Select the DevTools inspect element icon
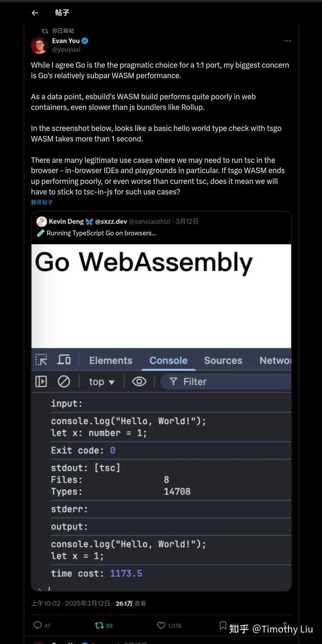Viewport: 322px width, 644px height. coord(41,360)
